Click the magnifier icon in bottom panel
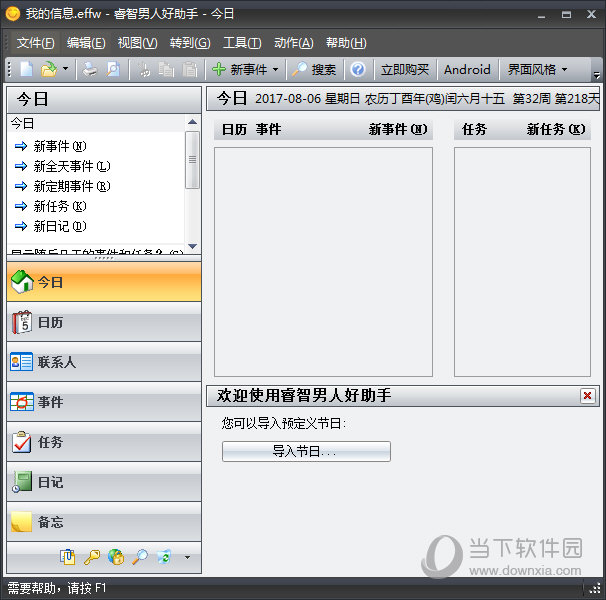The image size is (606, 600). (140, 557)
